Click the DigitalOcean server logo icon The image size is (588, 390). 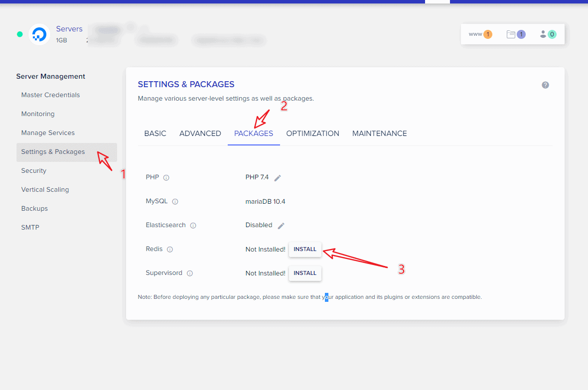[x=39, y=34]
